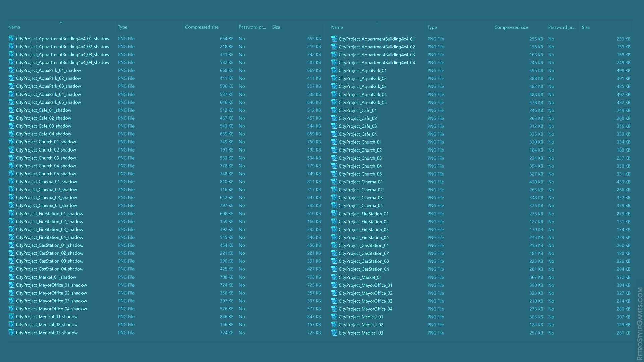Click the PNG icon of CityProject_Medical_03_shadow

click(x=11, y=333)
